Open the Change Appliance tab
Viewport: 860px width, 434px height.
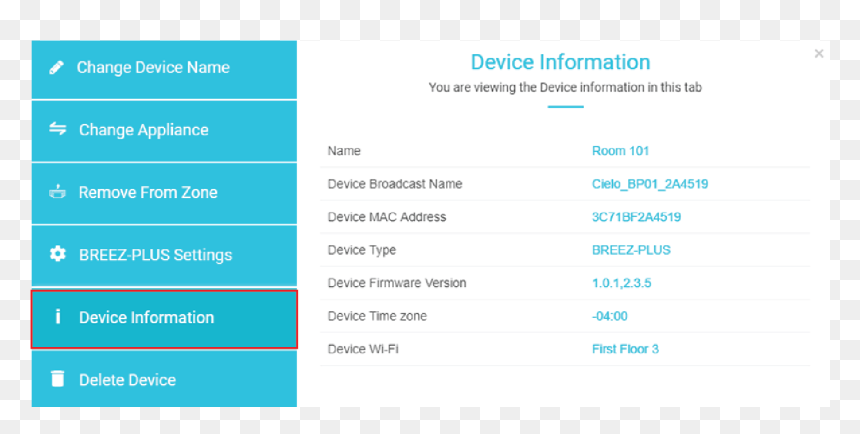tap(164, 131)
